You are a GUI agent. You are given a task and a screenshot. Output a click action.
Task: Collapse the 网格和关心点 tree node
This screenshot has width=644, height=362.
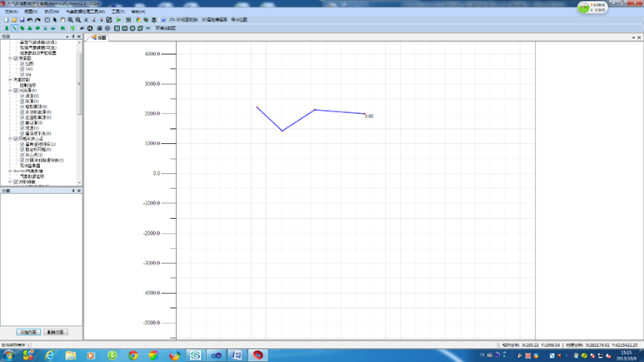point(10,139)
